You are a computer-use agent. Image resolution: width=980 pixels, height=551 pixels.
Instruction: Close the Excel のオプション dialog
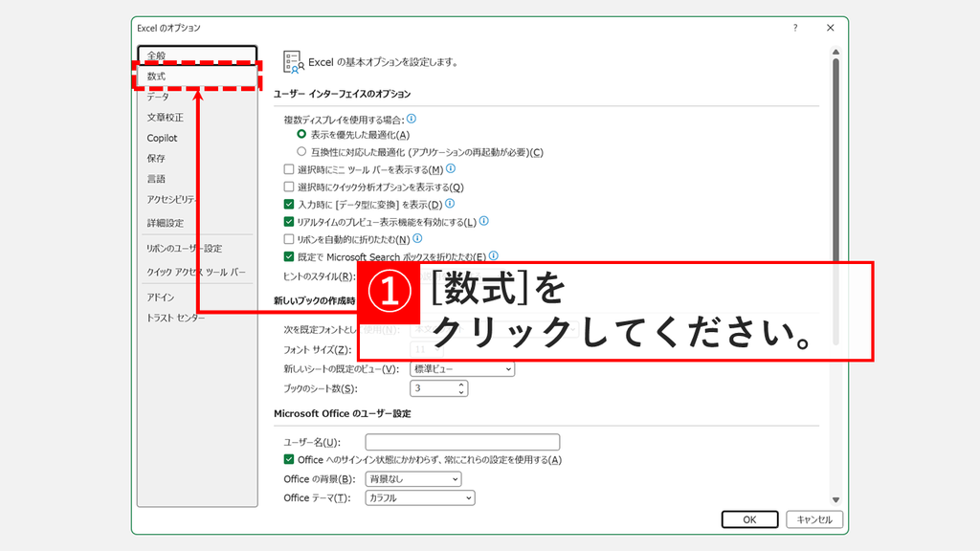830,28
